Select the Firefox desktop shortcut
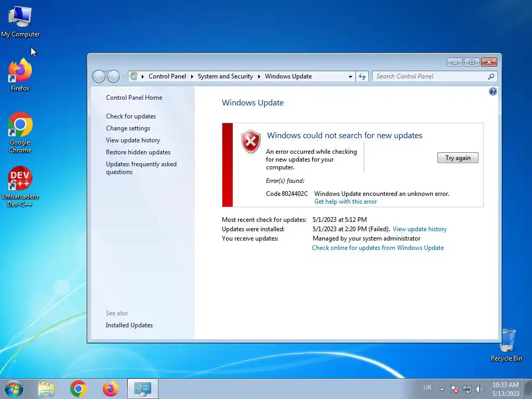The width and height of the screenshot is (532, 399). (x=20, y=75)
